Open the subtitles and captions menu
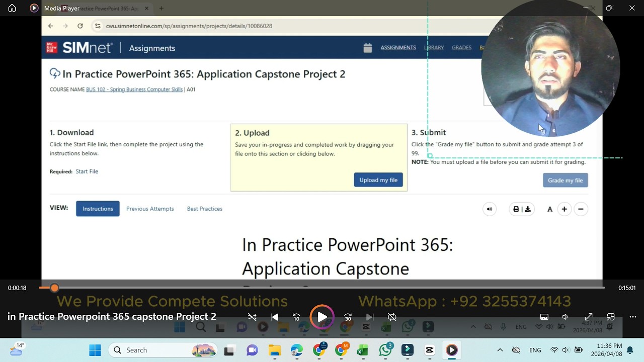 point(544,317)
